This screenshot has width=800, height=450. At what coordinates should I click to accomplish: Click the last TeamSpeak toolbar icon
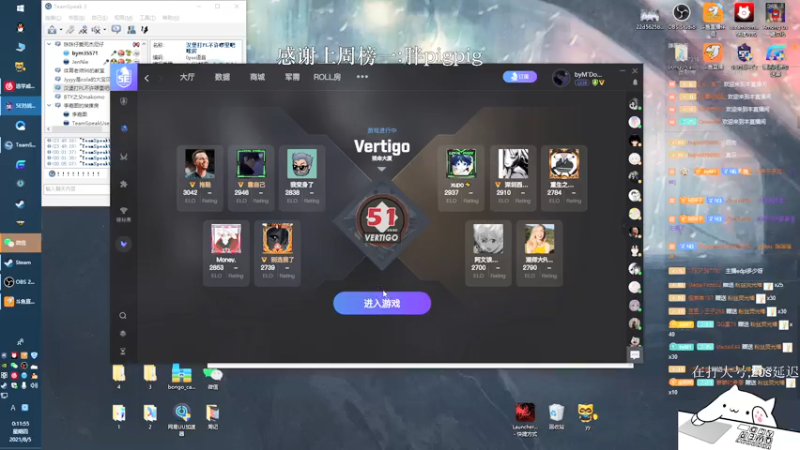(x=144, y=30)
